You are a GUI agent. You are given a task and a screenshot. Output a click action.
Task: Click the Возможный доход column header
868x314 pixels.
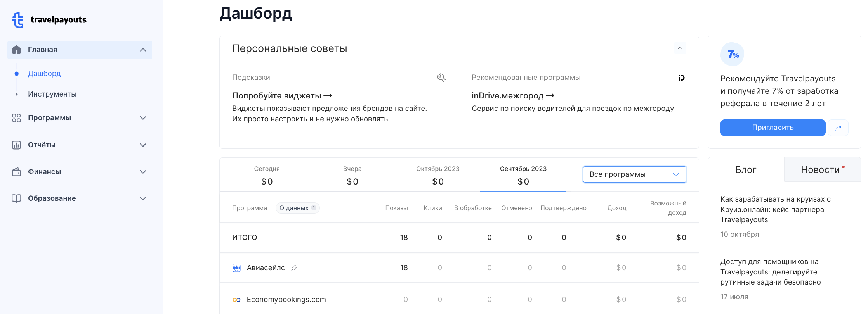coord(668,208)
